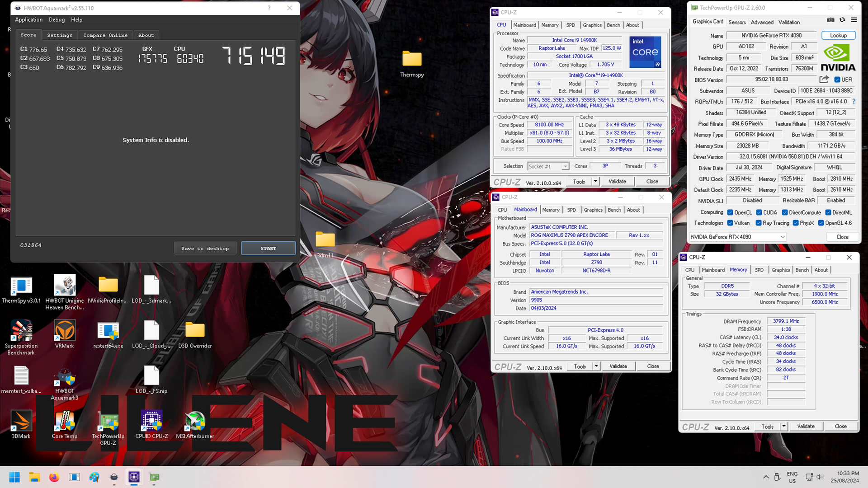Open Windows Start menu on taskbar
The width and height of the screenshot is (868, 488).
(x=14, y=477)
